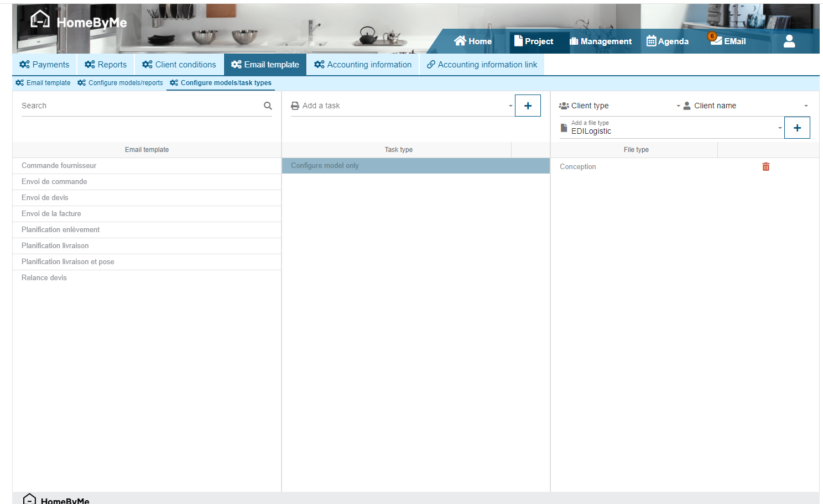Go to Home in top navigation
Screen dimensions: 823x504
pyautogui.click(x=473, y=41)
